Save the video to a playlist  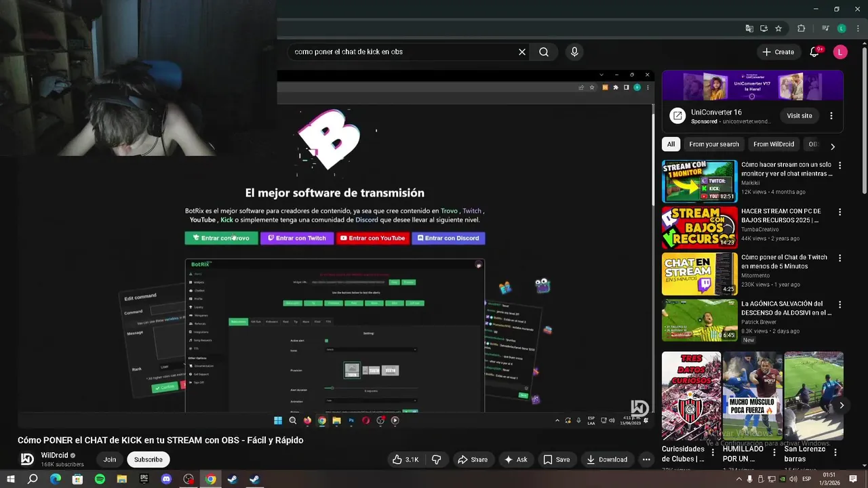556,460
